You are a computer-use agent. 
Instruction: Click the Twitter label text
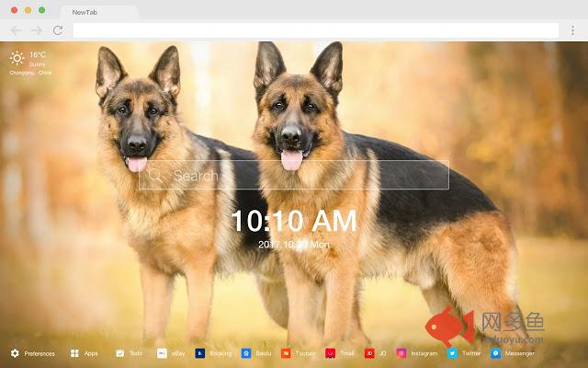pyautogui.click(x=471, y=353)
